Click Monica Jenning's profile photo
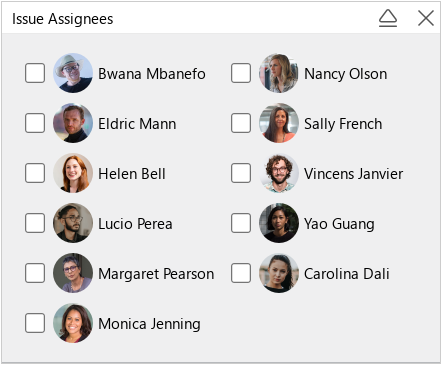Viewport: 442px width, 365px height. point(73,323)
